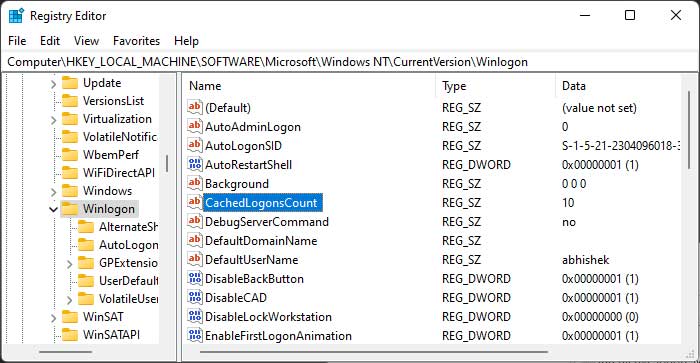Image resolution: width=700 pixels, height=363 pixels.
Task: Open the File menu
Action: point(17,41)
